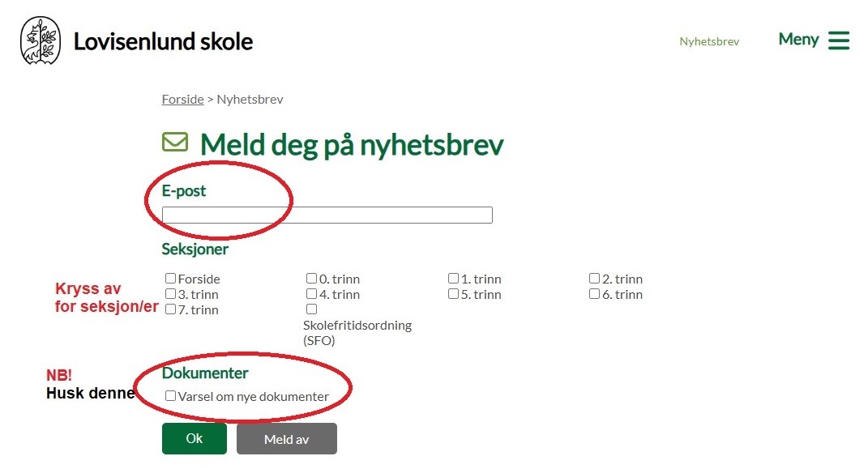Tick the 4. trinn checkbox

pyautogui.click(x=311, y=294)
